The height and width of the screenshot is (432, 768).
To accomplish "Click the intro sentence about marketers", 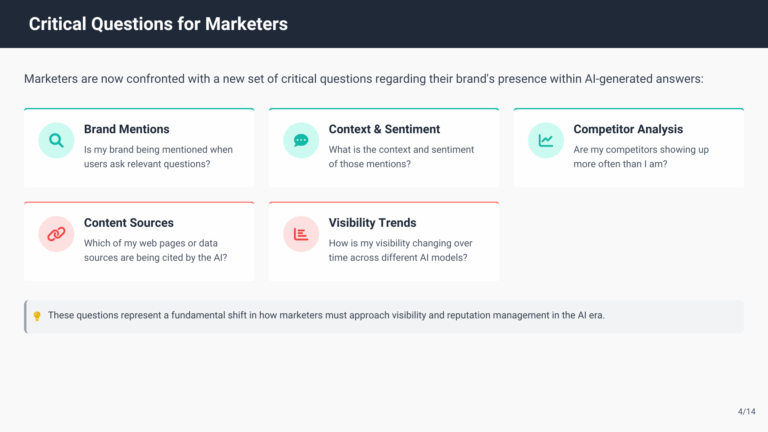I will click(x=364, y=79).
